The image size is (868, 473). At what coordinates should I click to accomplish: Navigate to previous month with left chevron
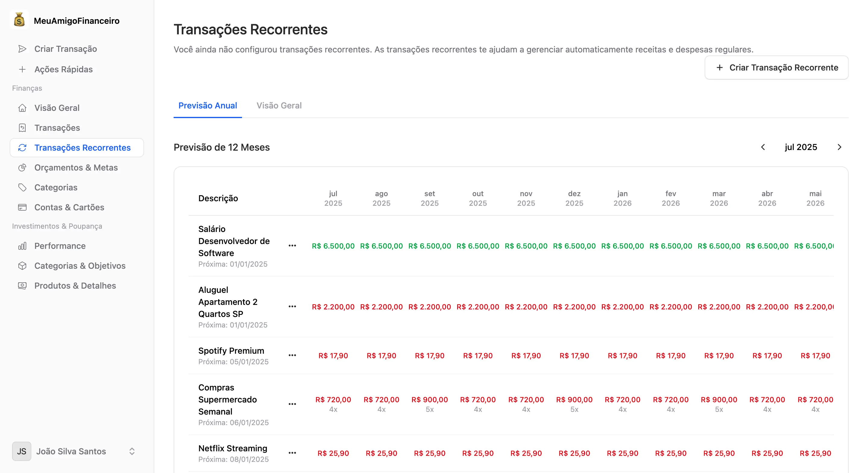click(763, 147)
